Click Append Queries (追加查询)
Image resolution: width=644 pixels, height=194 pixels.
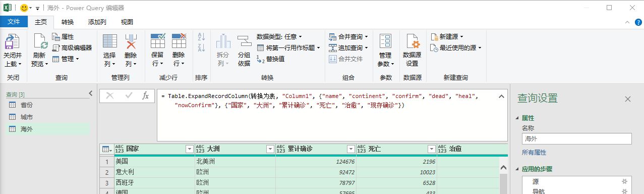point(348,47)
